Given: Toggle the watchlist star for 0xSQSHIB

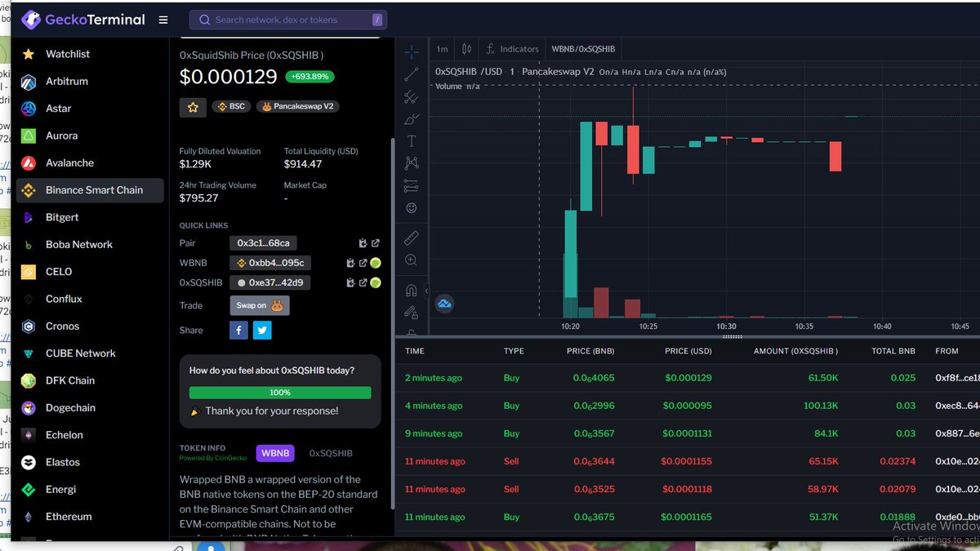Looking at the screenshot, I should click(193, 107).
